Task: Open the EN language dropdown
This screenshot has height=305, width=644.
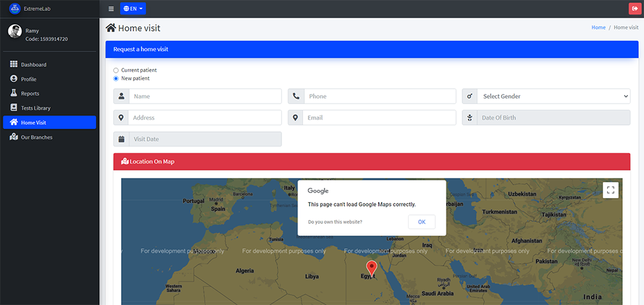Action: tap(133, 9)
